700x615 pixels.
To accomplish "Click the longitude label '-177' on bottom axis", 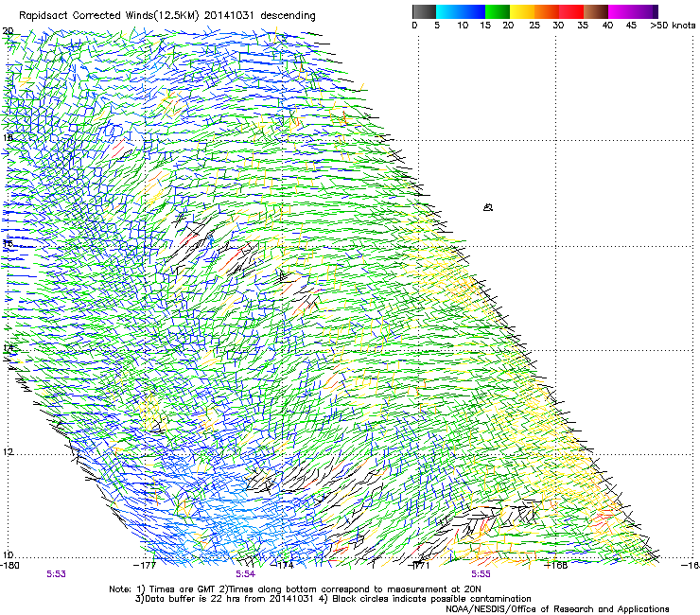I will click(x=145, y=566).
